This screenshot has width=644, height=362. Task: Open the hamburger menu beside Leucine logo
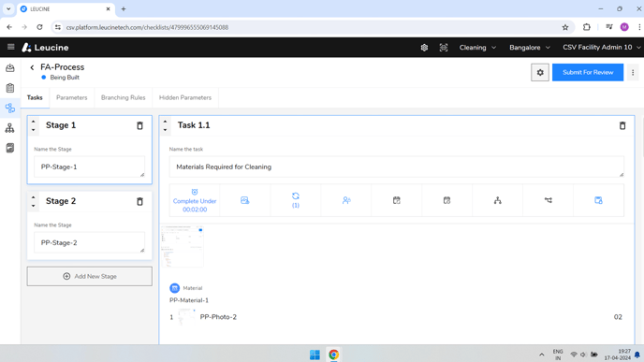tap(10, 47)
